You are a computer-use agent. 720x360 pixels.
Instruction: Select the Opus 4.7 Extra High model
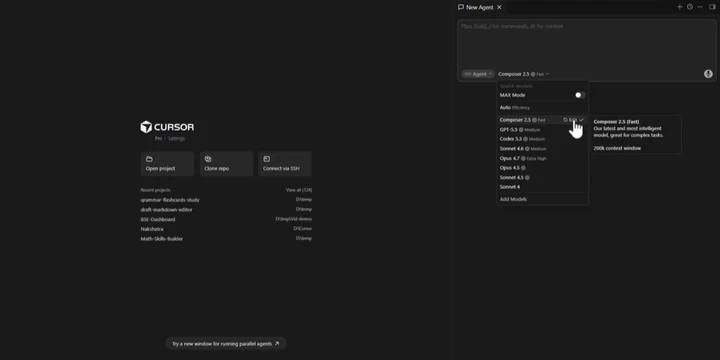pyautogui.click(x=542, y=158)
